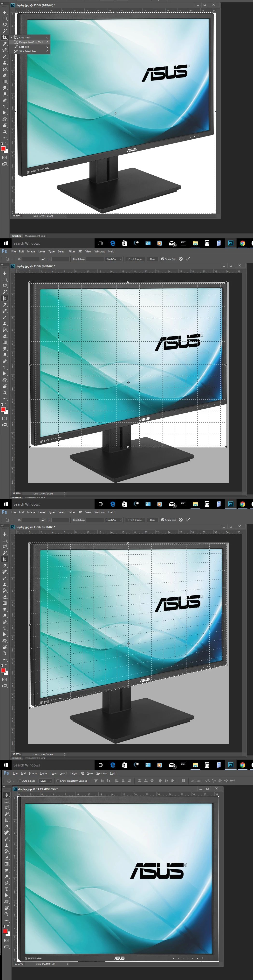
Task: Click Front Image button in skewed-grid window
Action: click(135, 520)
